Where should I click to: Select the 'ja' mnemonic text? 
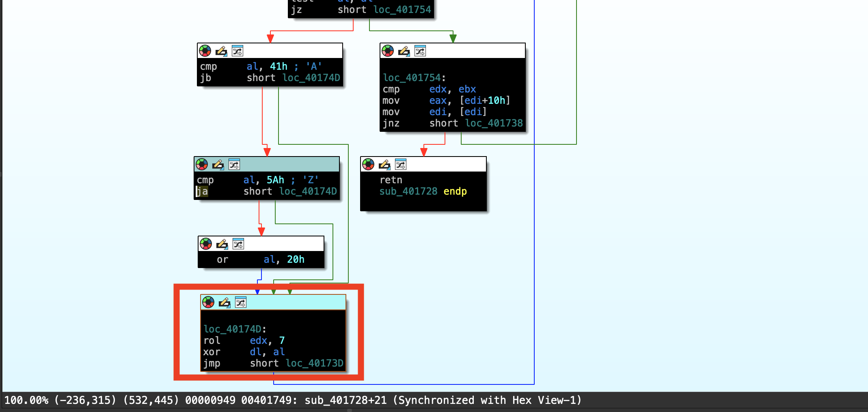pos(202,191)
